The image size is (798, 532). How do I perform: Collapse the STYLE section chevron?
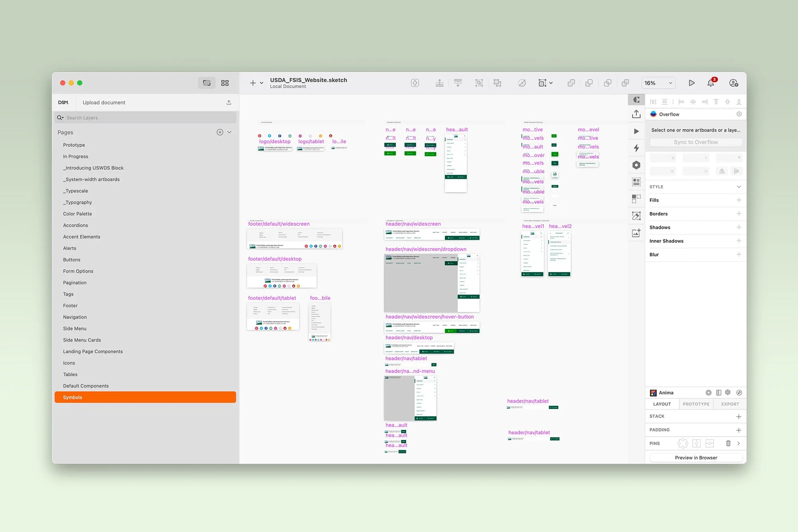tap(739, 187)
